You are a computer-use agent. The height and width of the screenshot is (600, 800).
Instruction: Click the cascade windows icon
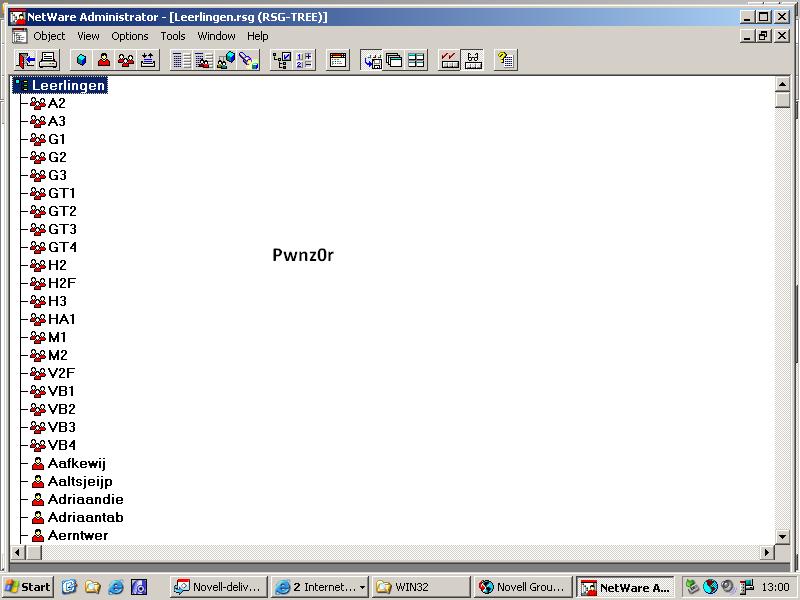pyautogui.click(x=394, y=60)
